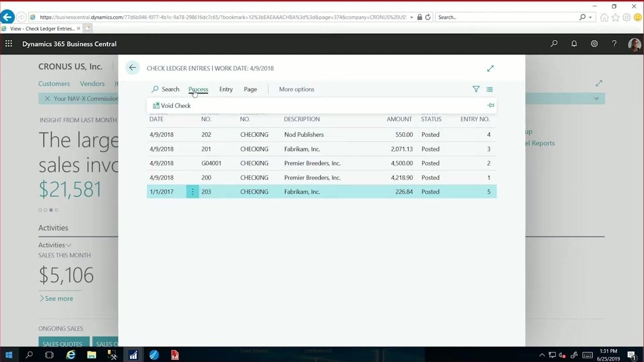Screen dimensions: 644x362
Task: Open the notification center in the system tray
Action: (x=632, y=355)
